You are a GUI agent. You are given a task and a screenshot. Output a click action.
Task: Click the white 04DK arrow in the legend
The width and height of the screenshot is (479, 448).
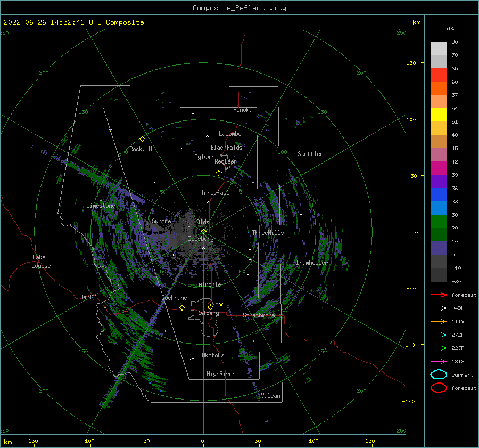[439, 308]
